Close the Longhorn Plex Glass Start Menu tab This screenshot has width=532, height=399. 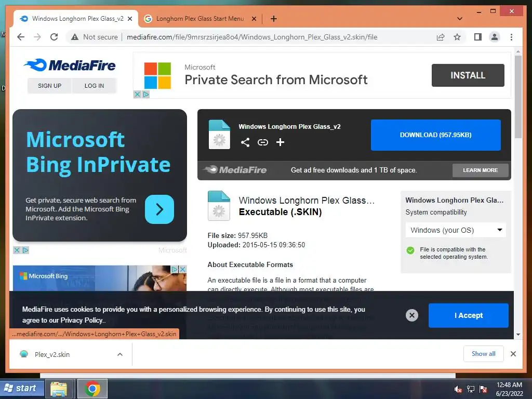pos(254,19)
